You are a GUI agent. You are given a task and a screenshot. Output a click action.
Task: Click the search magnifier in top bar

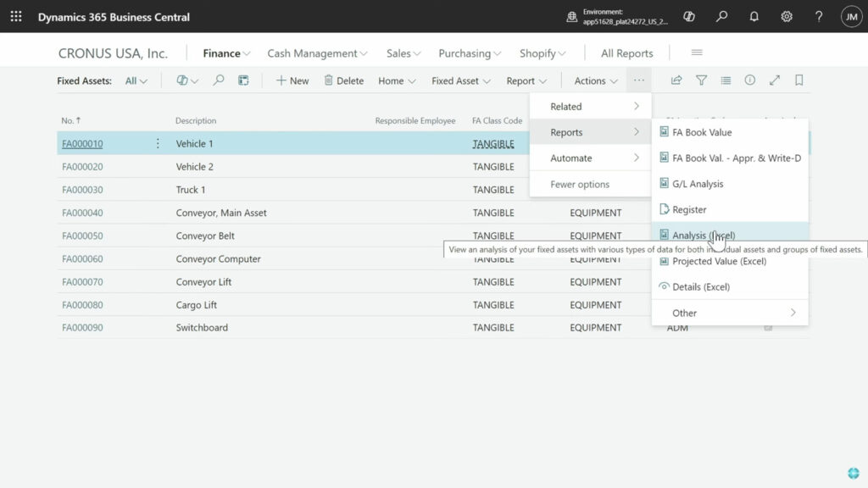(x=721, y=17)
